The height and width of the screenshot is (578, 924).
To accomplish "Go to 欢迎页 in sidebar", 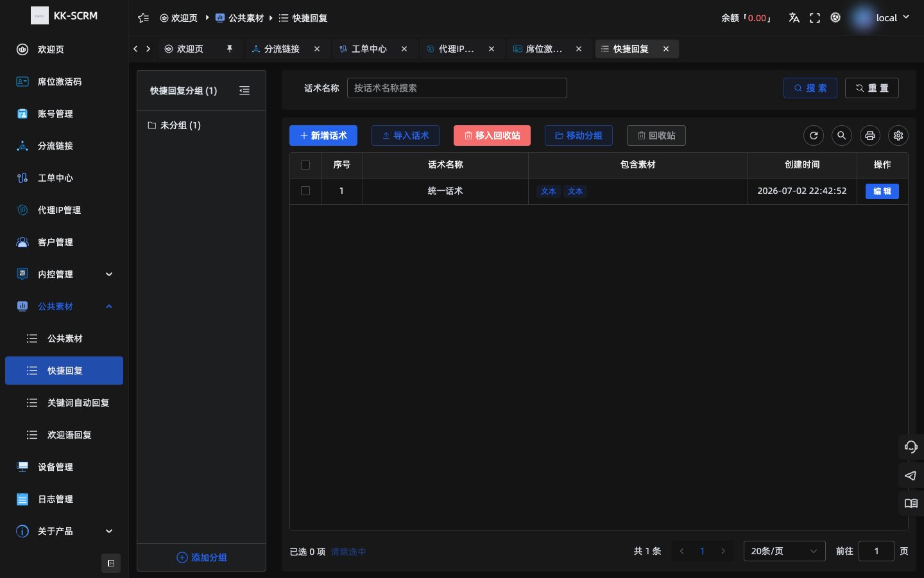I will (64, 49).
